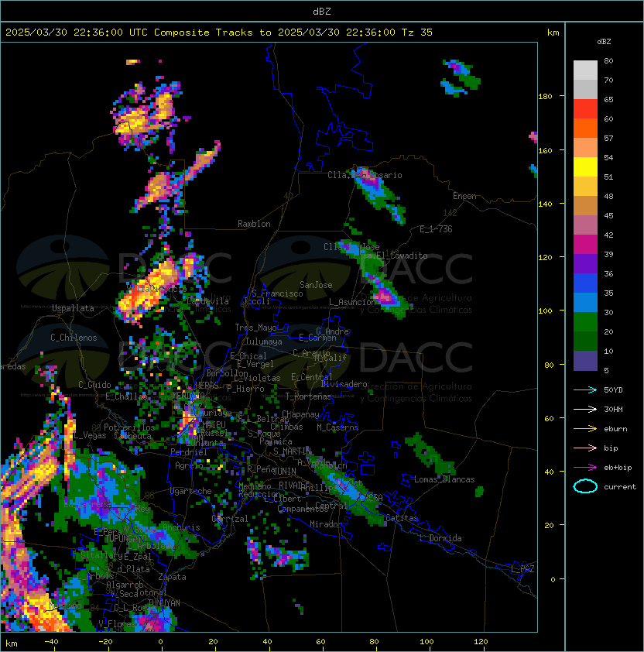Click the 'Tz 35' text in header
644x652 pixels.
tap(417, 33)
